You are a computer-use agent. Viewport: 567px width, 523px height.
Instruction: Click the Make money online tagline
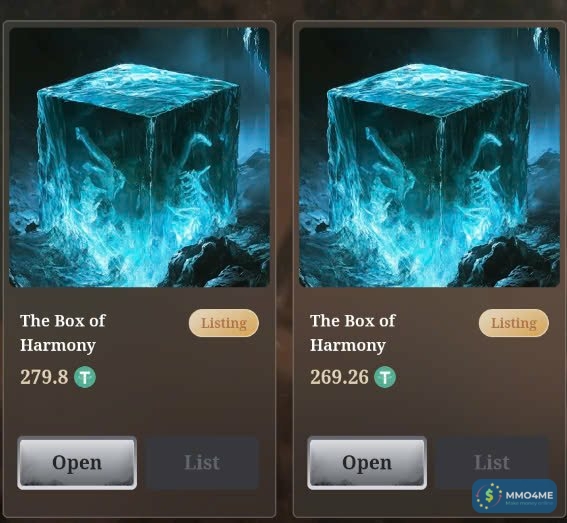[x=529, y=503]
